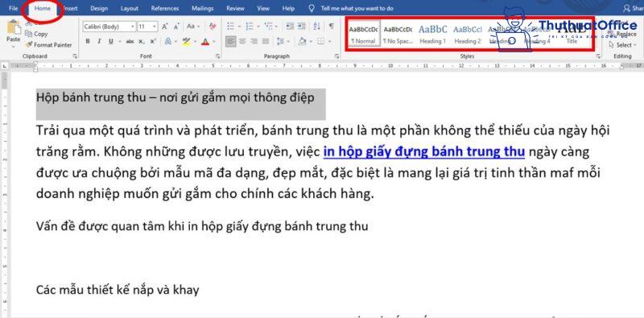Center align the text
The width and height of the screenshot is (644, 318).
pos(242,42)
